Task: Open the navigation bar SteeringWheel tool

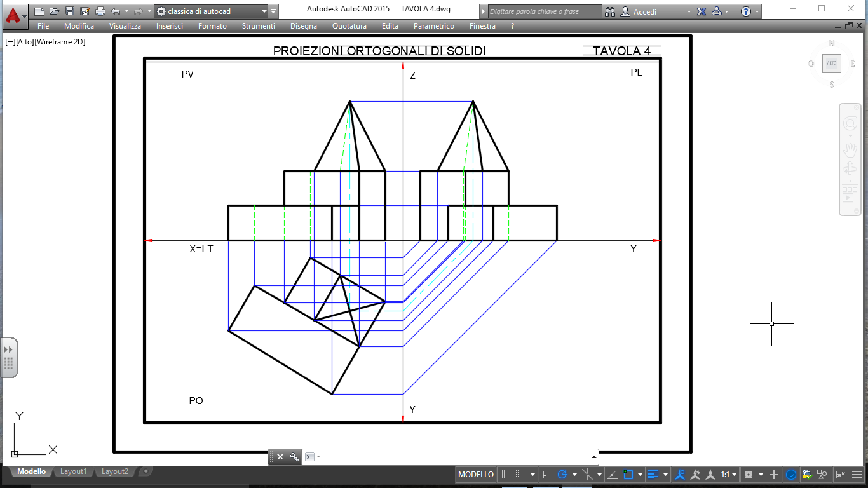Action: tap(850, 123)
